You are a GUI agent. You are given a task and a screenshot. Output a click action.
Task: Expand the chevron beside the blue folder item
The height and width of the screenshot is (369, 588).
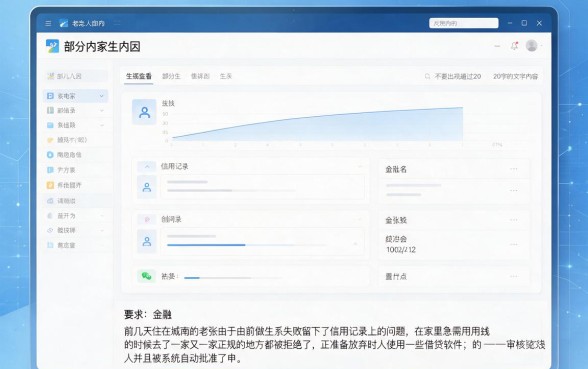coord(102,125)
